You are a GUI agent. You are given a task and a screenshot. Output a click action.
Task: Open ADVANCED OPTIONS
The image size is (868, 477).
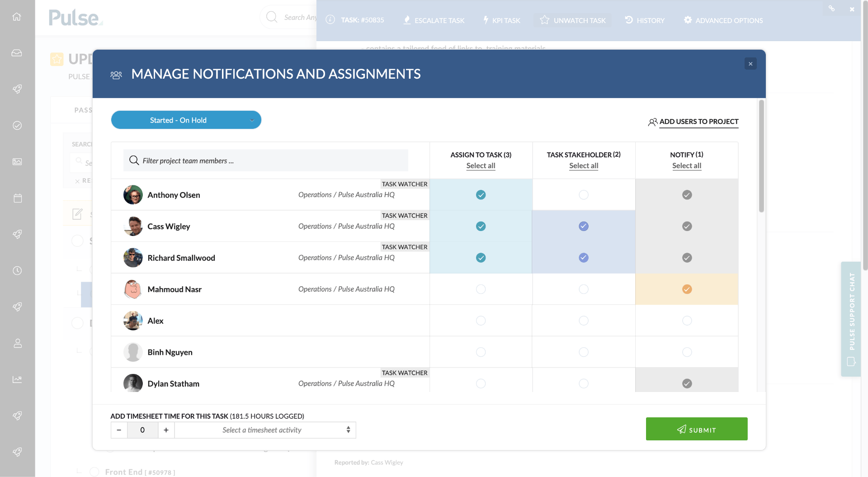coord(723,20)
